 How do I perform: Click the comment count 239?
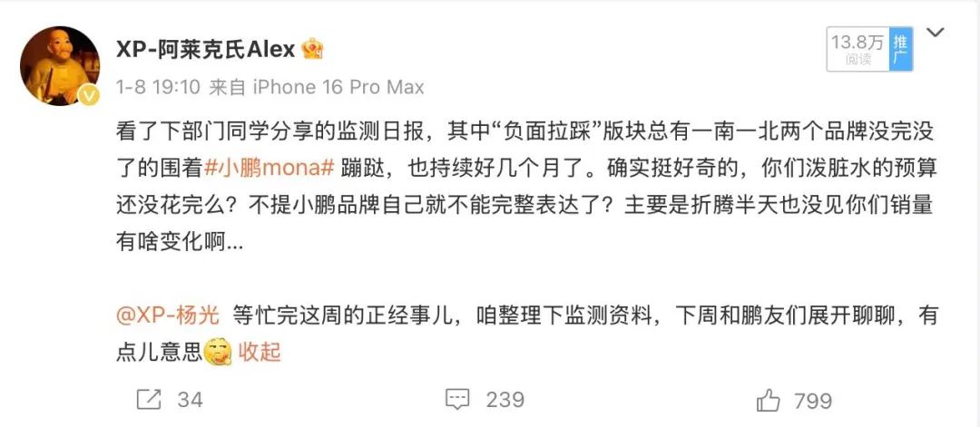[505, 400]
